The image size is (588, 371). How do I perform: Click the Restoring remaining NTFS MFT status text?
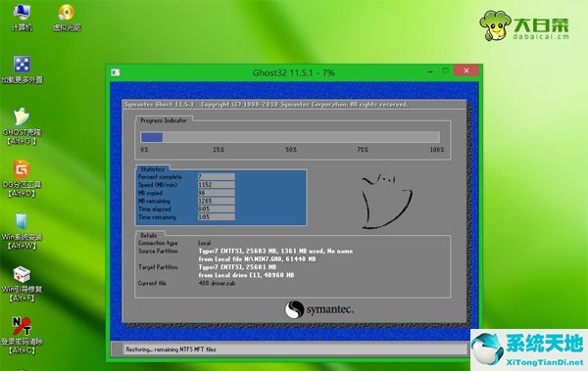(x=171, y=349)
